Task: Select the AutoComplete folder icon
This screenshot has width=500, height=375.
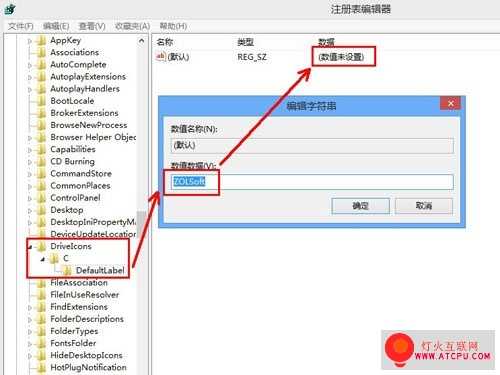Action: click(x=41, y=65)
